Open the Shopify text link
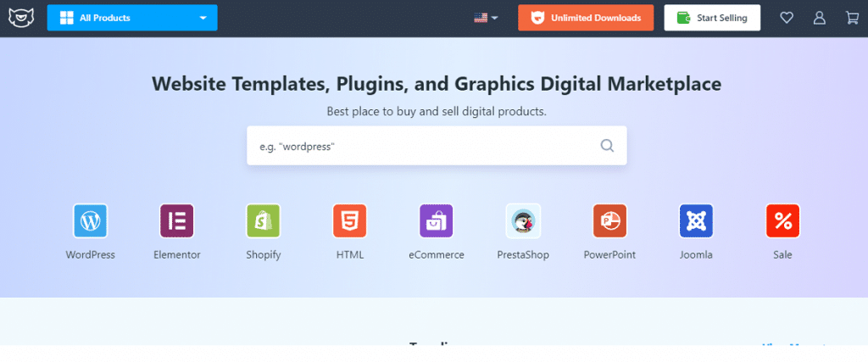The width and height of the screenshot is (868, 362). [x=264, y=255]
